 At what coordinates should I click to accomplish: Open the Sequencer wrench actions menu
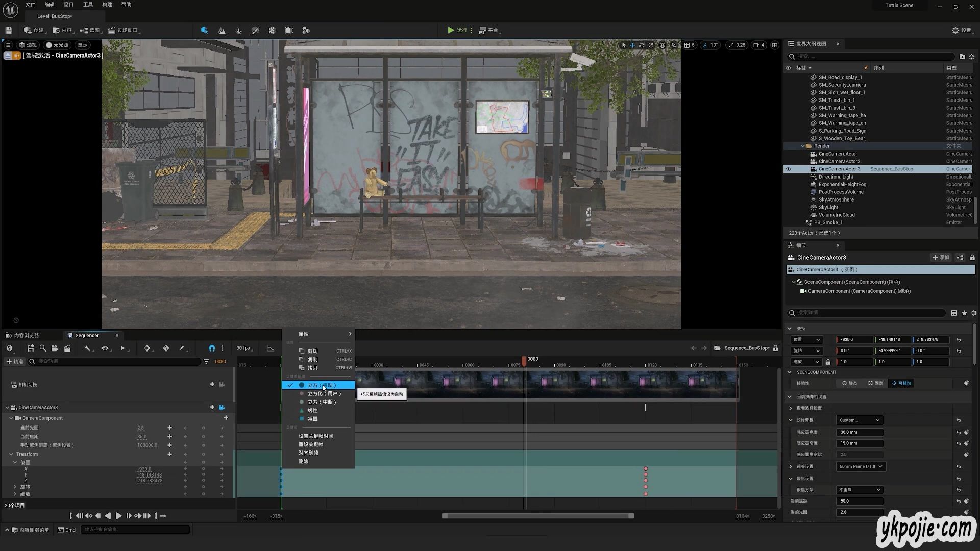(88, 348)
